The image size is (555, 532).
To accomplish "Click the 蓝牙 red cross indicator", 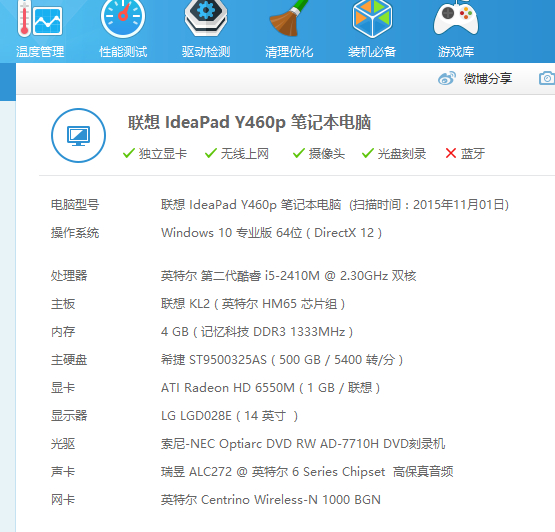I will (x=451, y=153).
